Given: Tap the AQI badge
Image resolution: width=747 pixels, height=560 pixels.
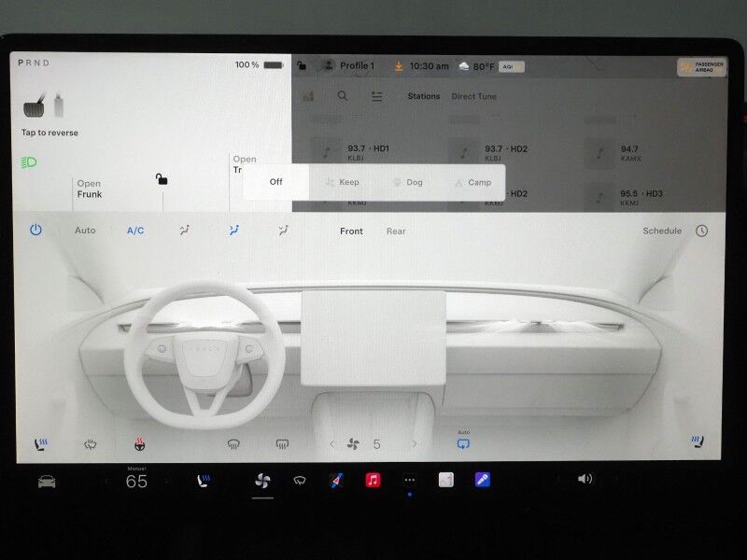Looking at the screenshot, I should (x=512, y=67).
